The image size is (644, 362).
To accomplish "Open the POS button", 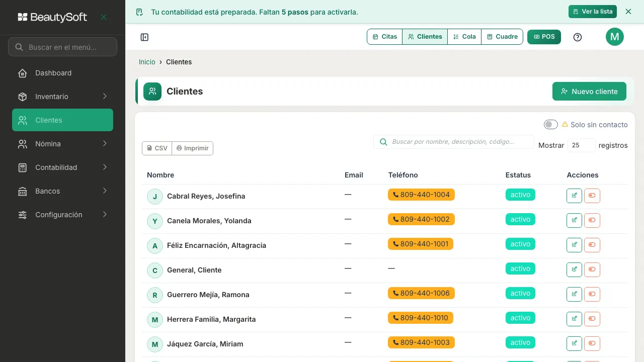I will pos(544,37).
